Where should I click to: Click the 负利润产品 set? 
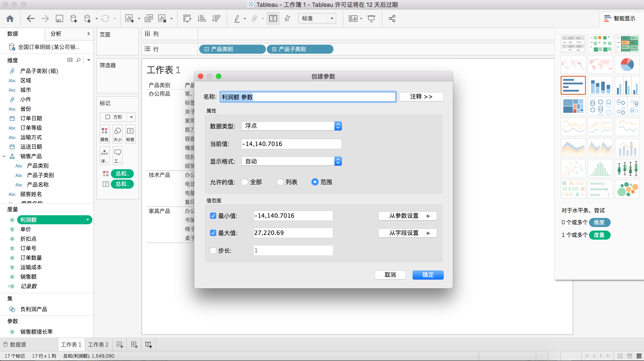(34, 309)
